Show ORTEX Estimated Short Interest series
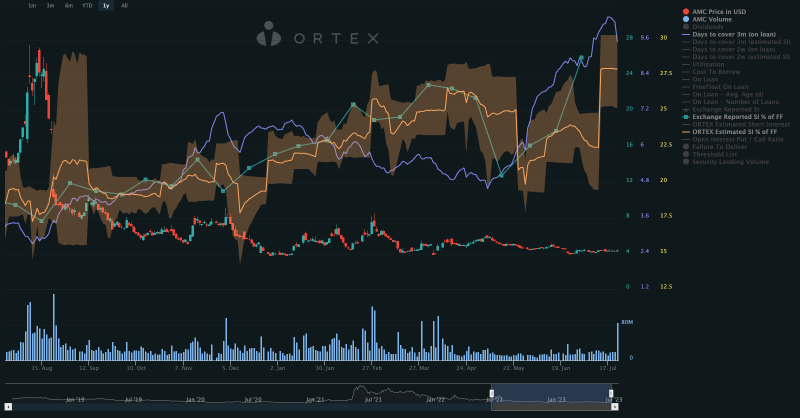This screenshot has width=800, height=418. pyautogui.click(x=736, y=125)
